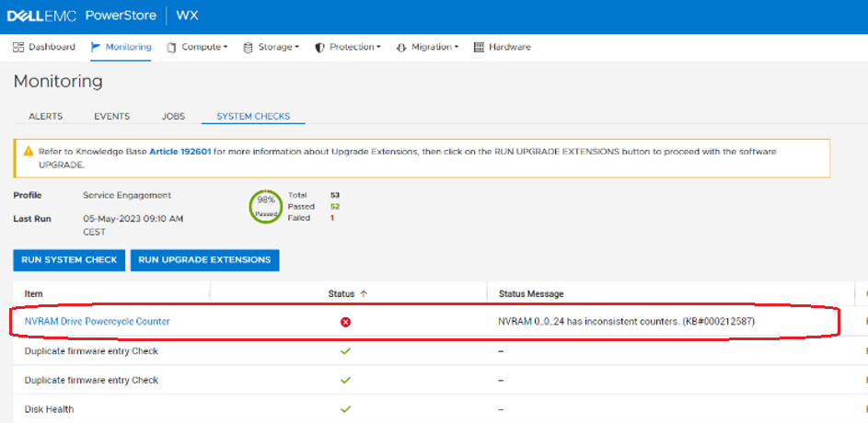Click the Hardware rack icon
This screenshot has width=868, height=423.
click(479, 47)
